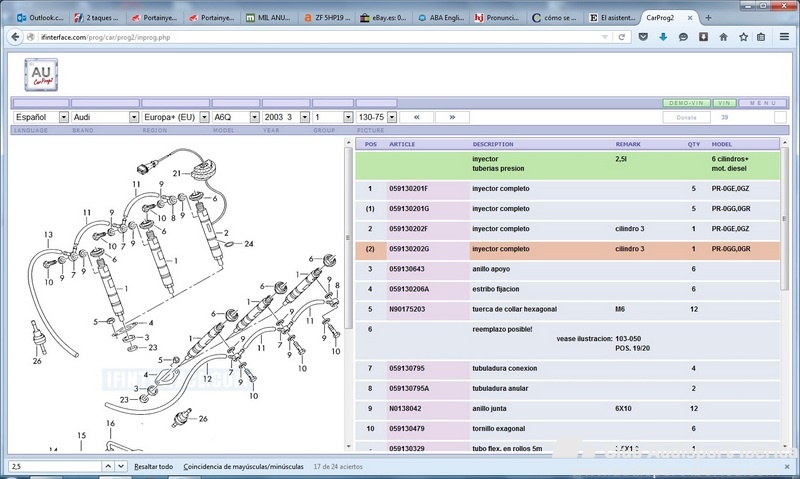Select article 059130201G row

tap(567, 209)
